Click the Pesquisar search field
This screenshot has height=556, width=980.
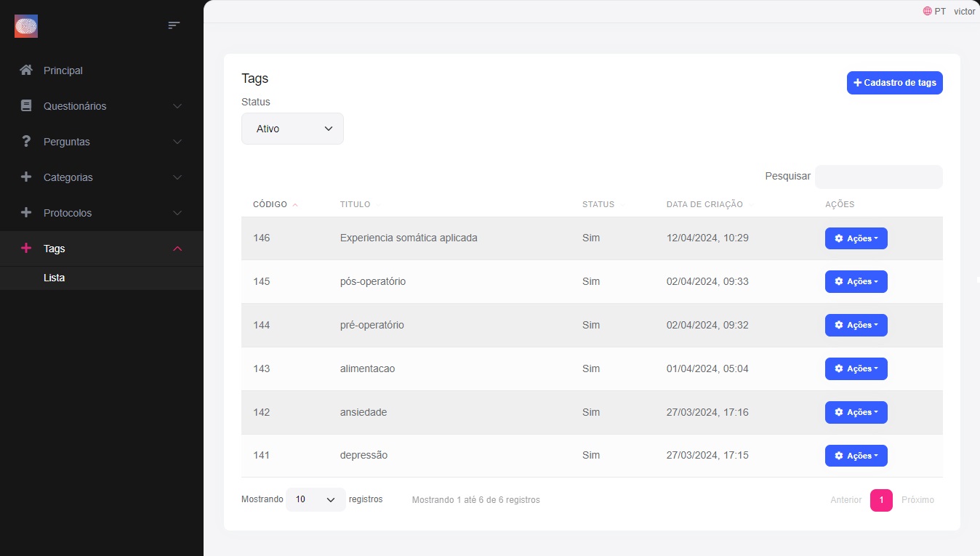click(x=878, y=177)
